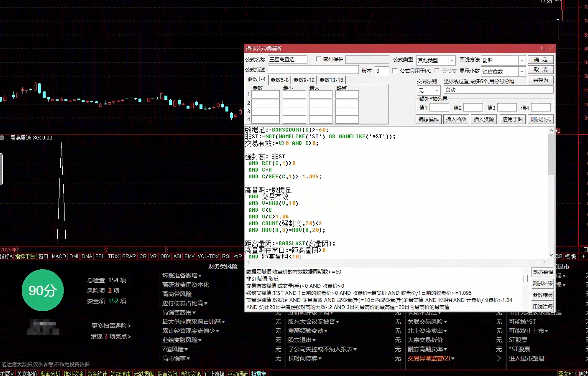Select the MACD indicator tab
This screenshot has width=588, height=376.
click(59, 256)
